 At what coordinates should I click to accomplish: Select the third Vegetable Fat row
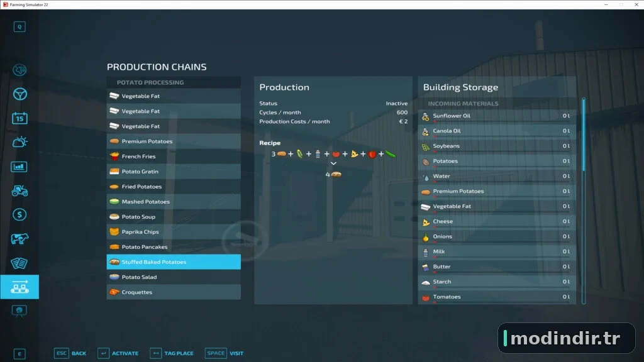(174, 126)
